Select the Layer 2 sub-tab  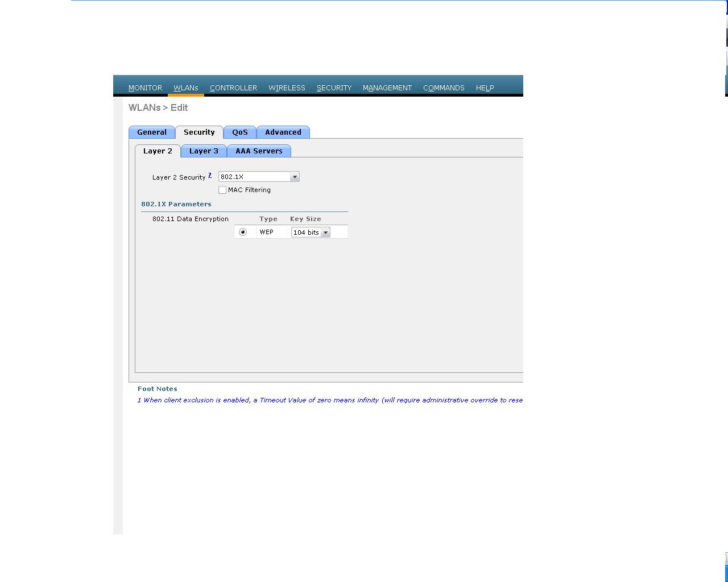coord(158,151)
